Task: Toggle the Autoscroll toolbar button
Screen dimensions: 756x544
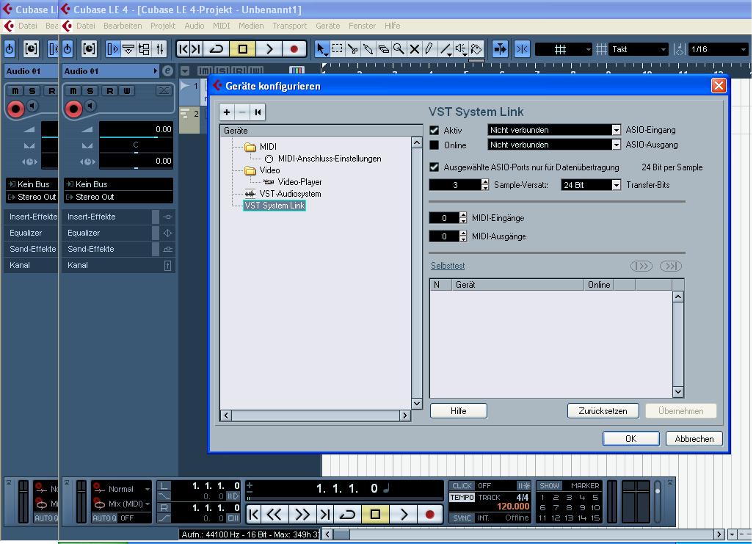Action: (x=500, y=48)
